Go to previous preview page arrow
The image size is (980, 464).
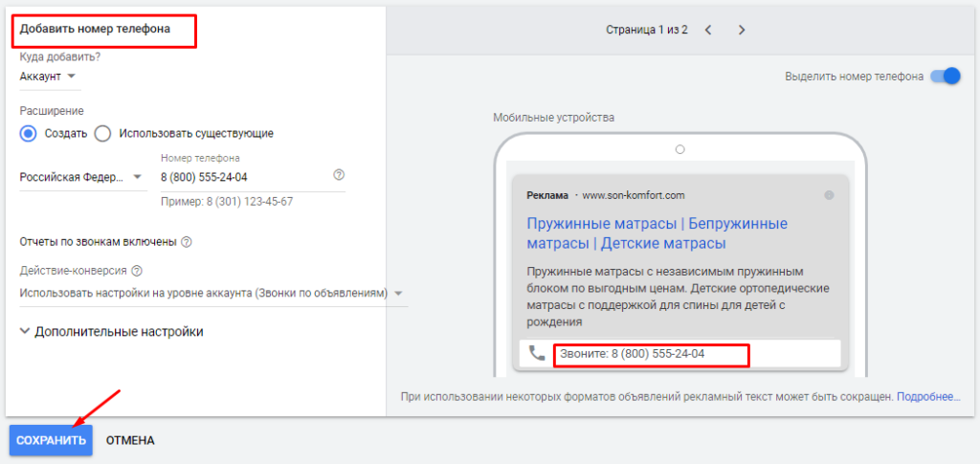click(x=708, y=30)
